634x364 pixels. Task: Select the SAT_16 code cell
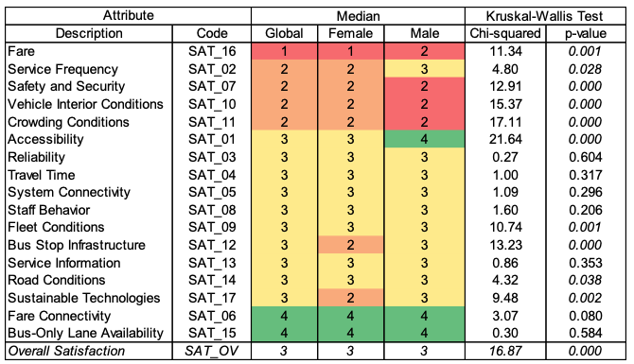coord(212,51)
